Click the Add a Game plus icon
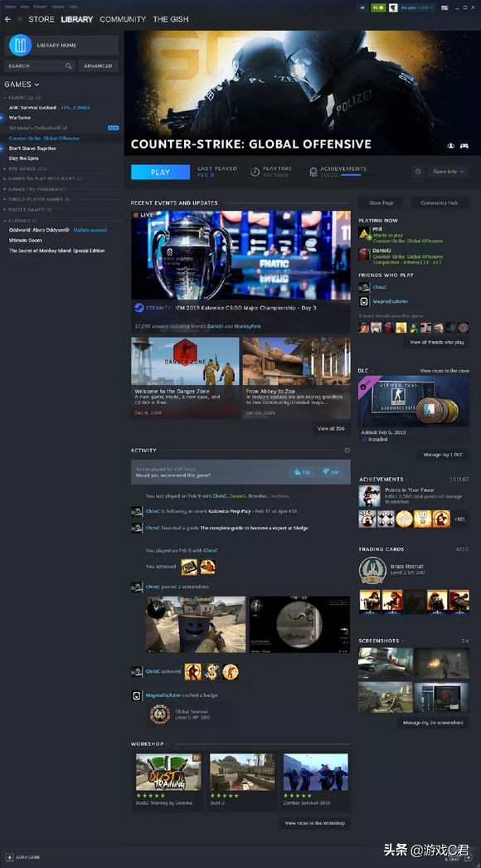The width and height of the screenshot is (481, 868). (9, 857)
